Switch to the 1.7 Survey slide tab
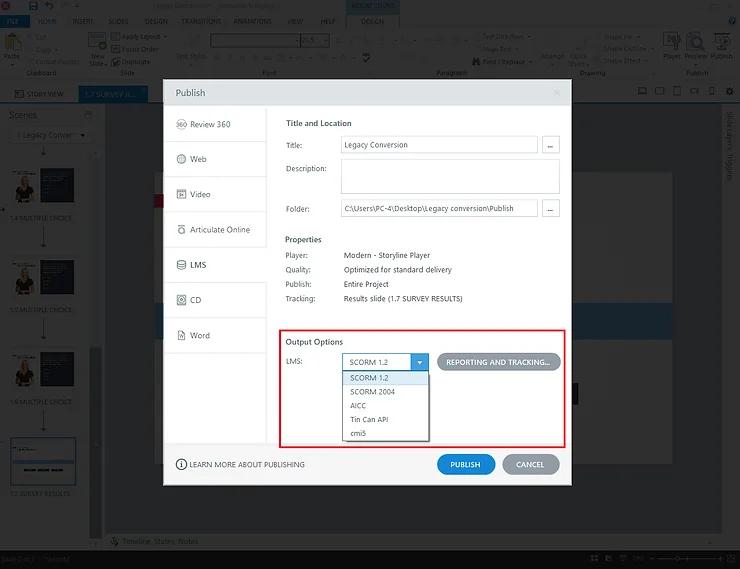The image size is (740, 569). 113,94
